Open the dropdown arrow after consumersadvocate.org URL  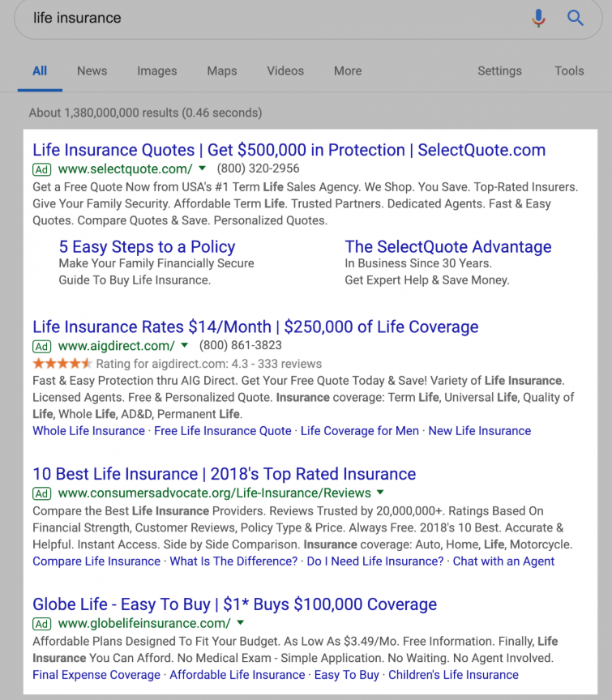380,493
